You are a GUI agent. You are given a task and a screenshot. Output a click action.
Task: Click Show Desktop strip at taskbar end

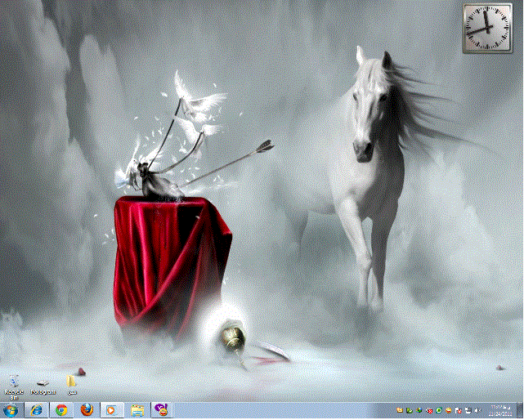[x=520, y=410]
